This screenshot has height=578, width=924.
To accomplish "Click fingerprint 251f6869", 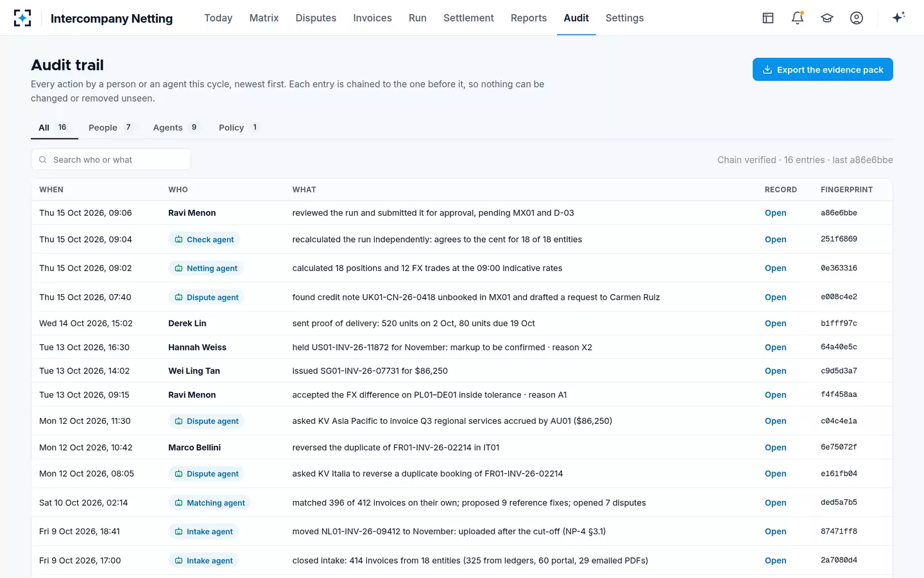I will click(839, 239).
